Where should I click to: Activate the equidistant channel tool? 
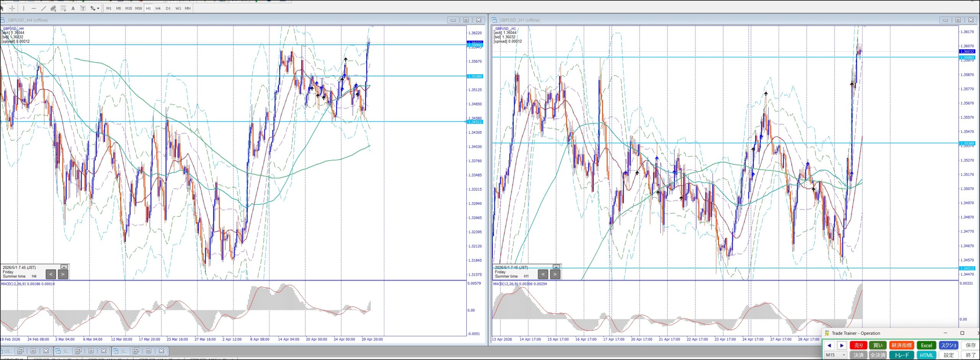(x=53, y=8)
